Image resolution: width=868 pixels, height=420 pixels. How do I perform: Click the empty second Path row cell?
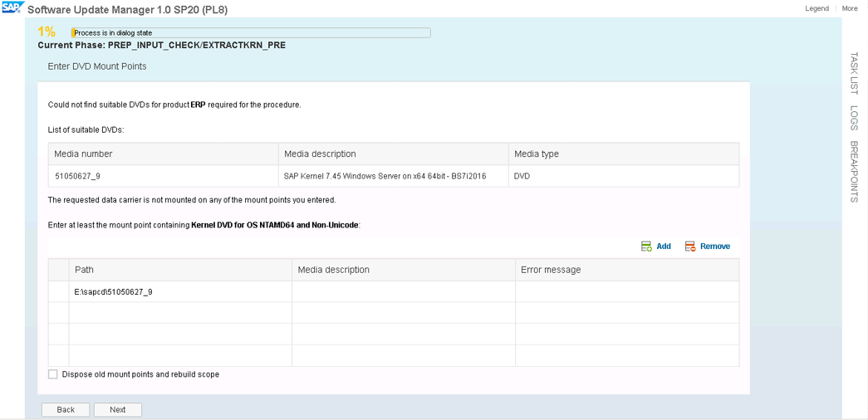point(180,313)
